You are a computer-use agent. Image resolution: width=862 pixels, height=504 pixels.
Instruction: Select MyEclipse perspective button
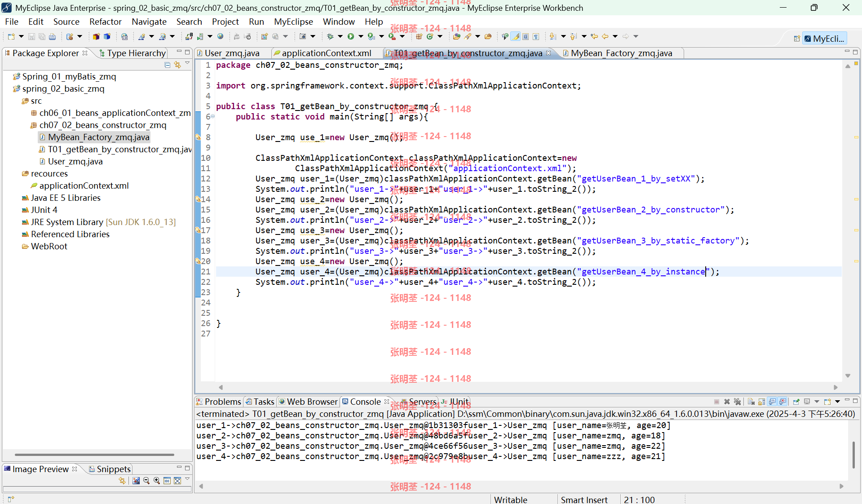coord(825,39)
